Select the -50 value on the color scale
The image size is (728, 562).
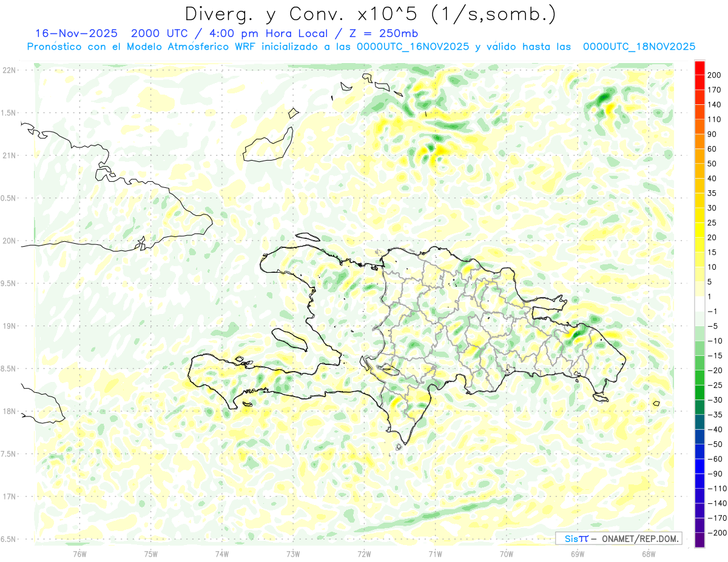click(x=716, y=445)
